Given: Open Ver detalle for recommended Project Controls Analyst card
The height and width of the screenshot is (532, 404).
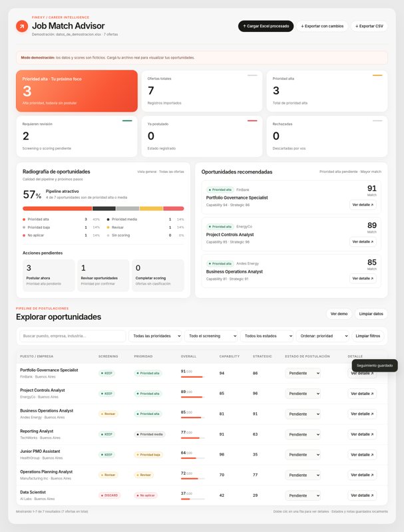Looking at the screenshot, I should (x=363, y=241).
